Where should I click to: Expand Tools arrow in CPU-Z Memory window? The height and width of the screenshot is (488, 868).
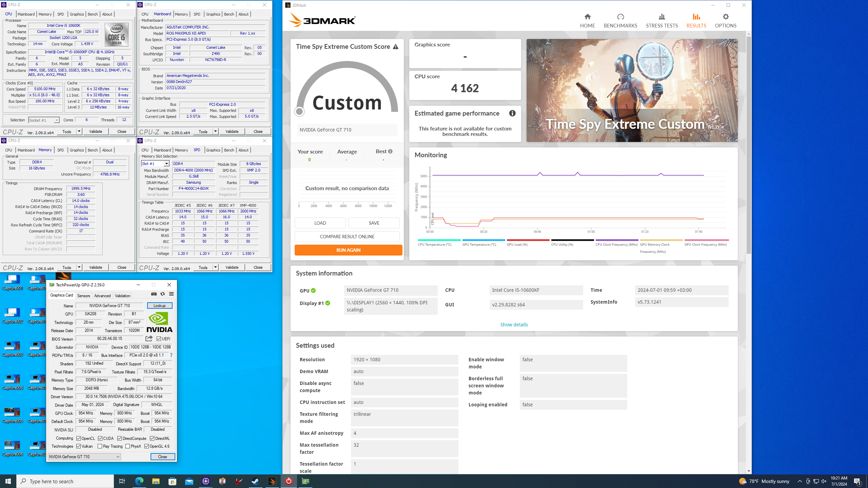pyautogui.click(x=79, y=267)
